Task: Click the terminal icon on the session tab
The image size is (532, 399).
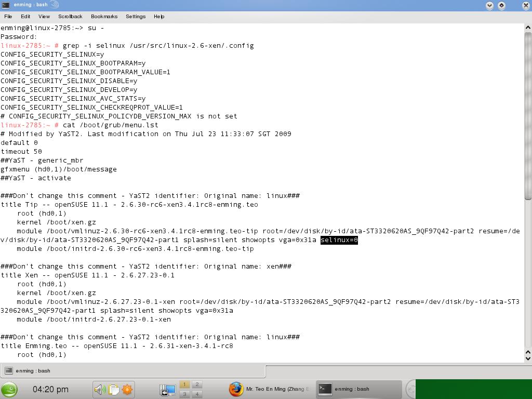Action: 9,370
